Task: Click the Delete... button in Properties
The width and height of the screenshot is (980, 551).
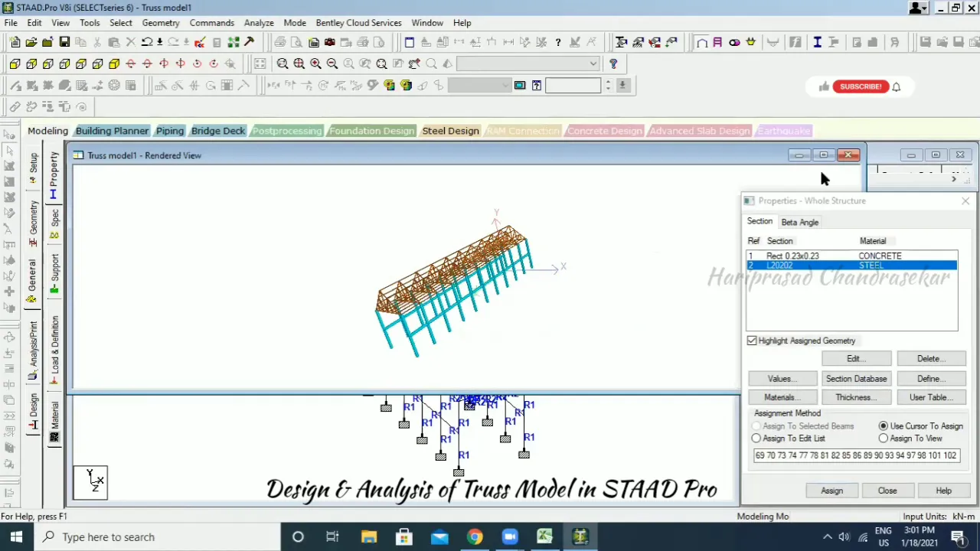Action: click(930, 358)
